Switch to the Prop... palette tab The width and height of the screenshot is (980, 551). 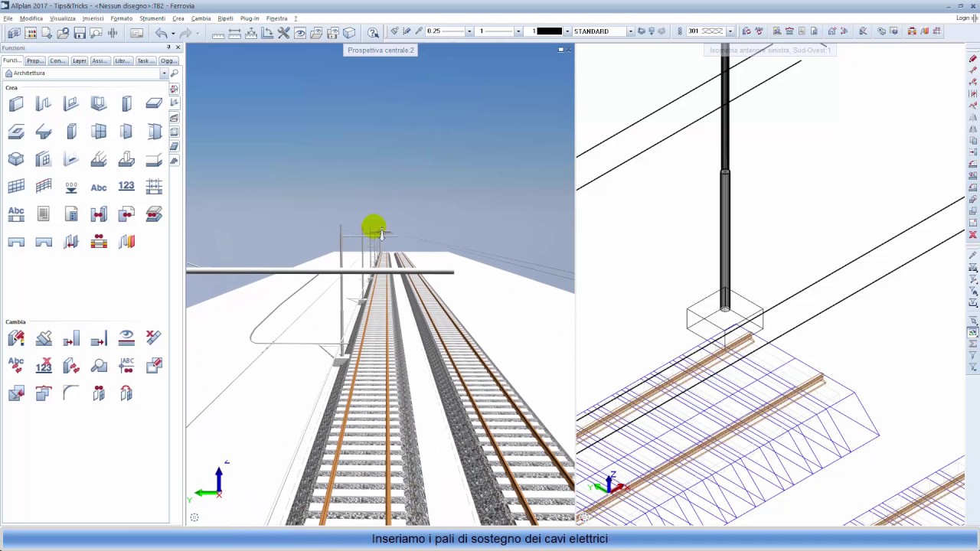[34, 60]
